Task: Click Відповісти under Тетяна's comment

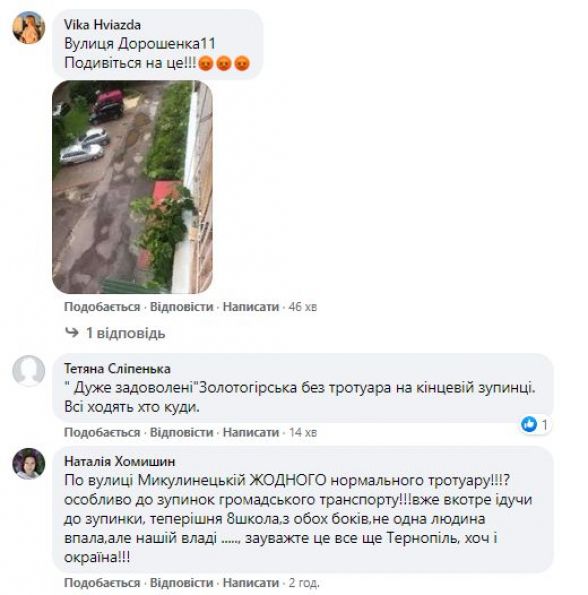Action: (x=181, y=432)
